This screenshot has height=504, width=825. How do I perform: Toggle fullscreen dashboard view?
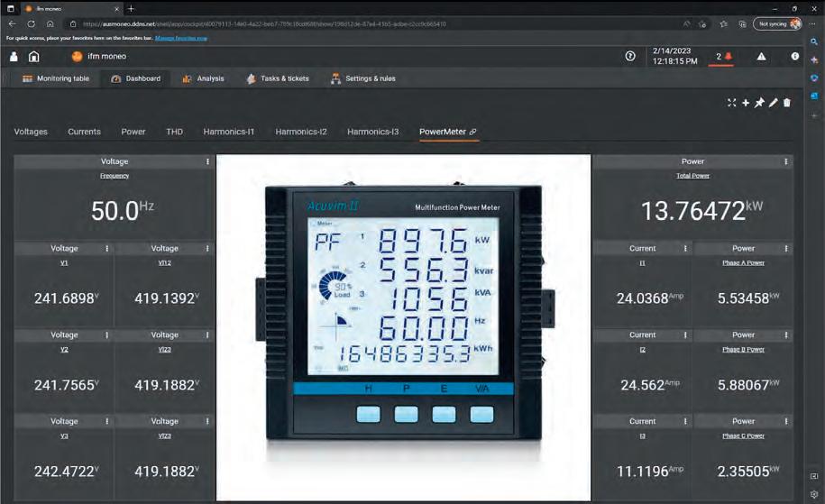coord(731,103)
